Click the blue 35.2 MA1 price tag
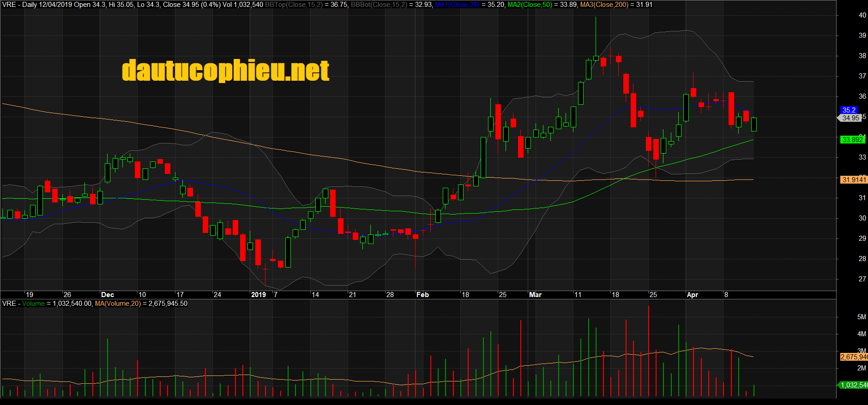Viewport: 868px width, 405px height. point(849,110)
